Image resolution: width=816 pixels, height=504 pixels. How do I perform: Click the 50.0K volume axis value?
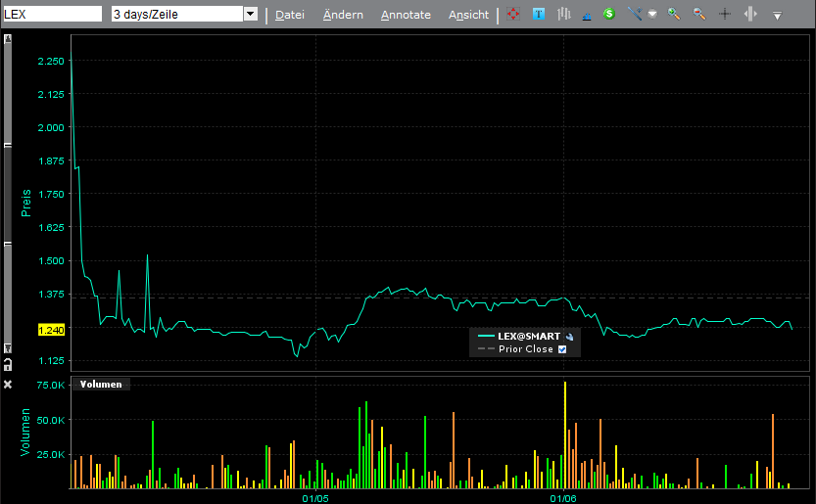pyautogui.click(x=51, y=420)
